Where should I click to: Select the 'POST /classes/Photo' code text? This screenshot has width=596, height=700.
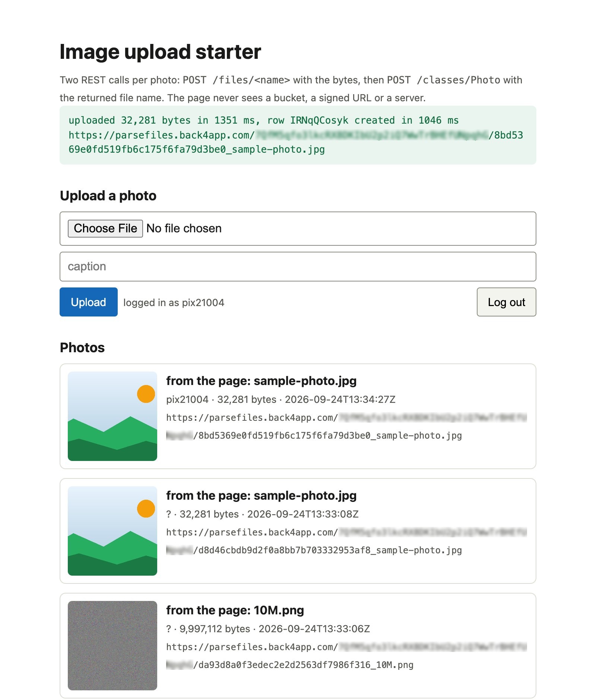click(x=444, y=80)
